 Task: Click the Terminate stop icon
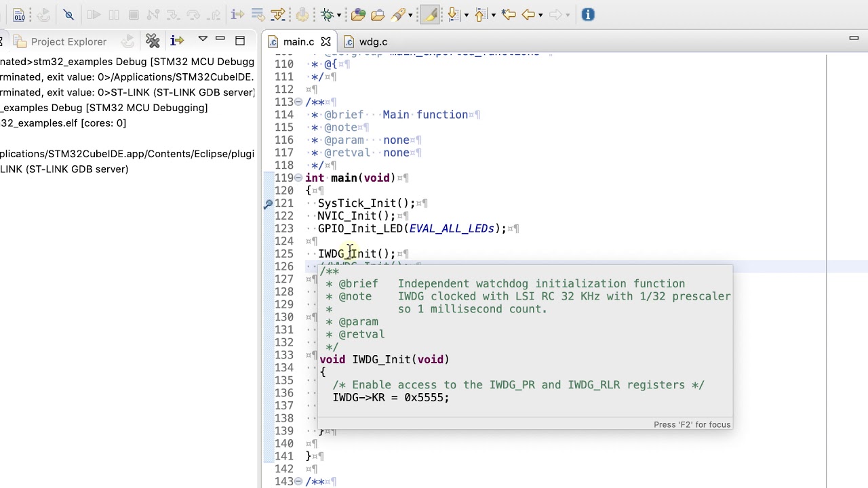pyautogui.click(x=134, y=15)
